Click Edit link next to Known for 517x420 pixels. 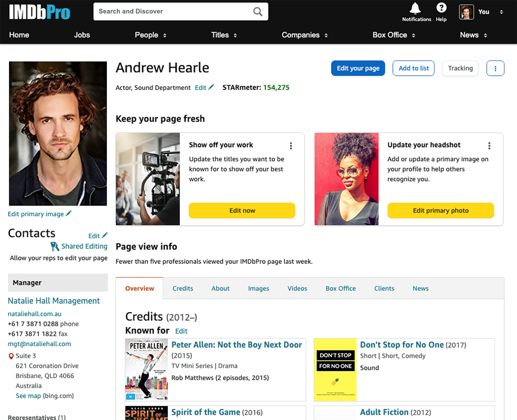181,331
